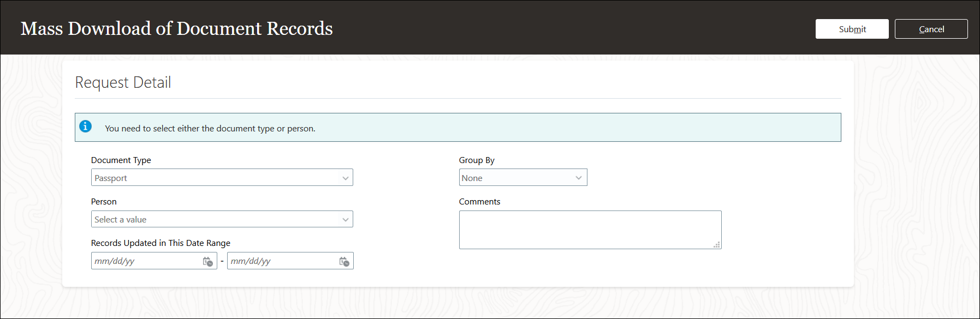Open the end date calendar picker icon
The height and width of the screenshot is (319, 980).
345,261
